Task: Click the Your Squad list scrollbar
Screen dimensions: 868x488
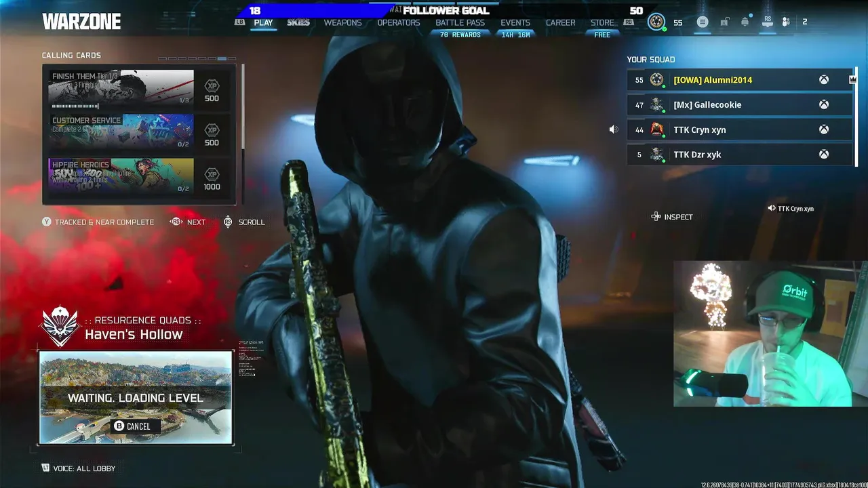Action: point(856,117)
